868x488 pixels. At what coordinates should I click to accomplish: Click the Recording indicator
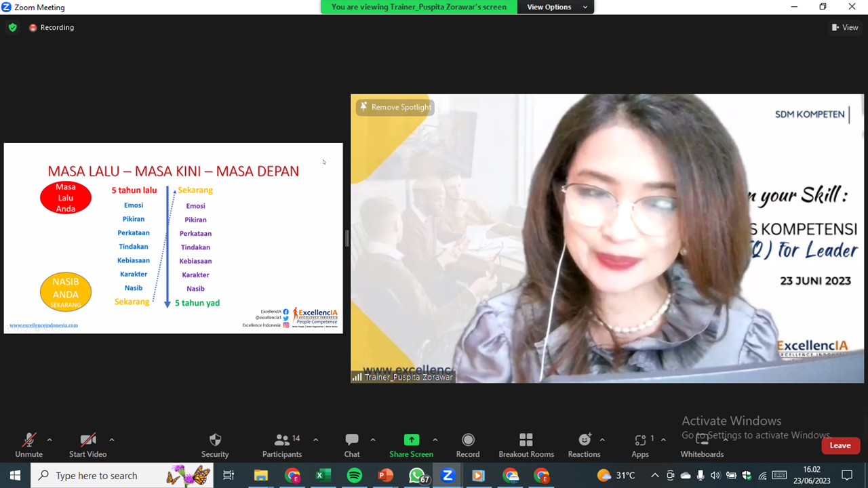(52, 28)
